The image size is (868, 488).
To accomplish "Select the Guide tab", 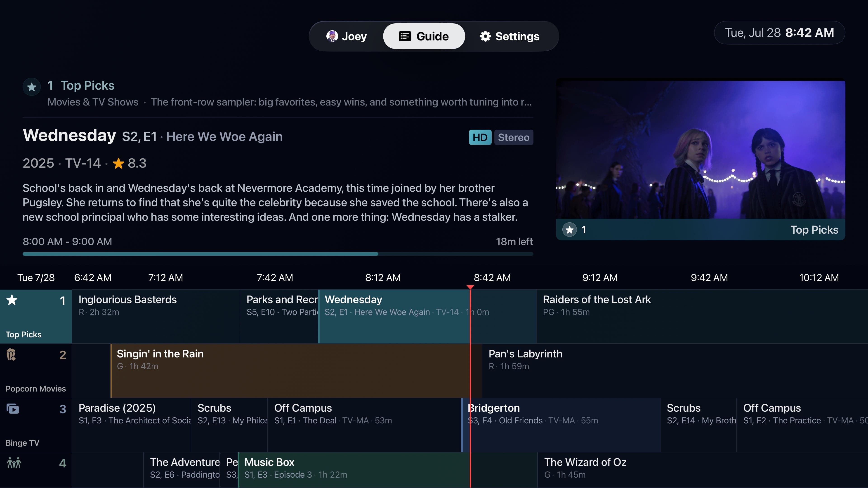I will pyautogui.click(x=424, y=36).
